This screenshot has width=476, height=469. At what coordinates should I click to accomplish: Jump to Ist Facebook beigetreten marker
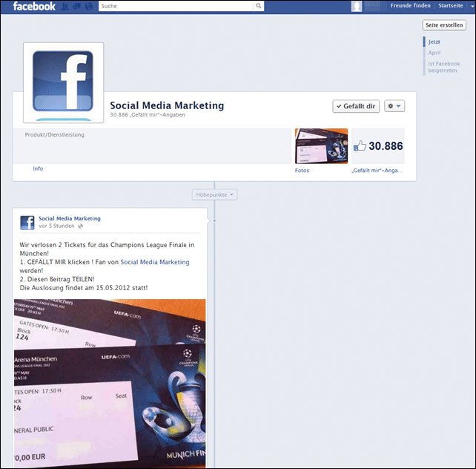[444, 67]
